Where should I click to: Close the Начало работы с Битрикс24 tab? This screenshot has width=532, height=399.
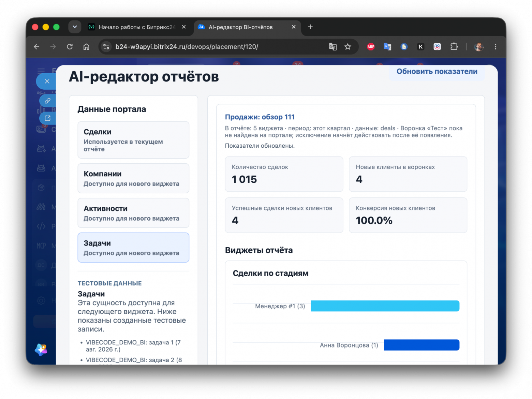pos(184,27)
